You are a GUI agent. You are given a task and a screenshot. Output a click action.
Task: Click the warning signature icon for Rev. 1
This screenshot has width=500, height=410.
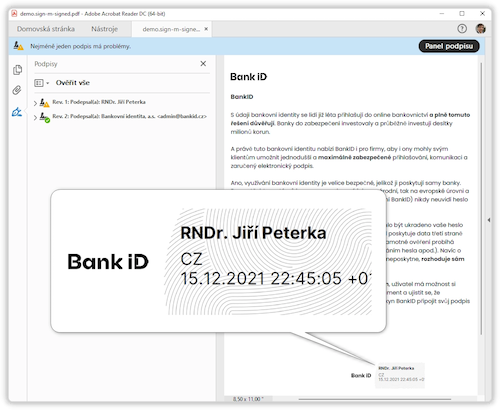[x=44, y=102]
